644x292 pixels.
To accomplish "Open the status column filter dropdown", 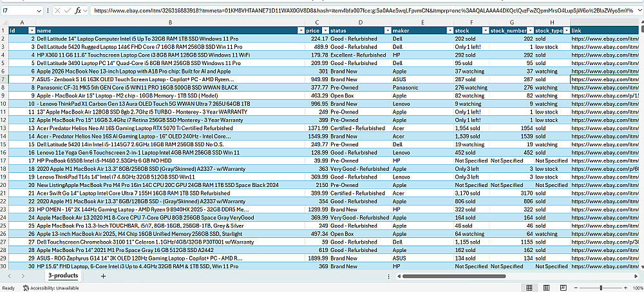I will (x=387, y=30).
